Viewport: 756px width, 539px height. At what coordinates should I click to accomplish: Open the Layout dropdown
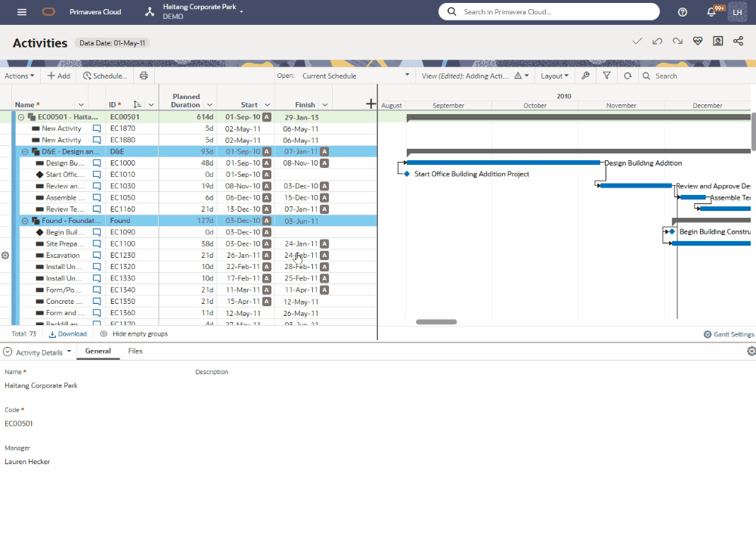point(554,76)
